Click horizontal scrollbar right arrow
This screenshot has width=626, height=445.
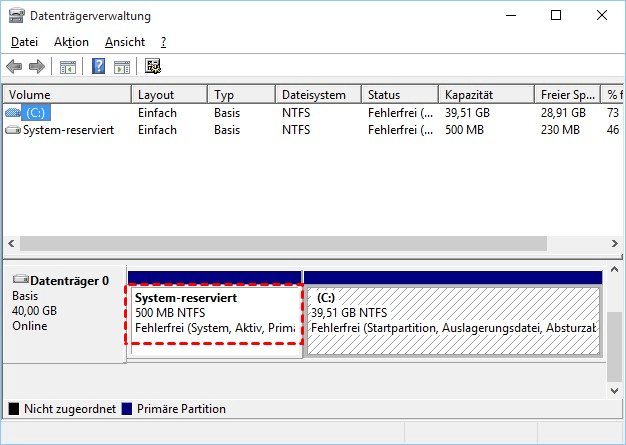[614, 243]
